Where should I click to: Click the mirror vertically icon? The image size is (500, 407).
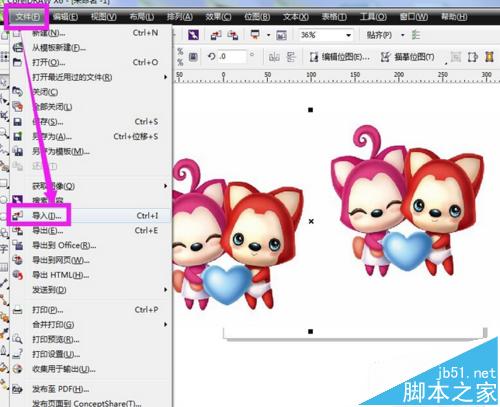click(x=291, y=57)
